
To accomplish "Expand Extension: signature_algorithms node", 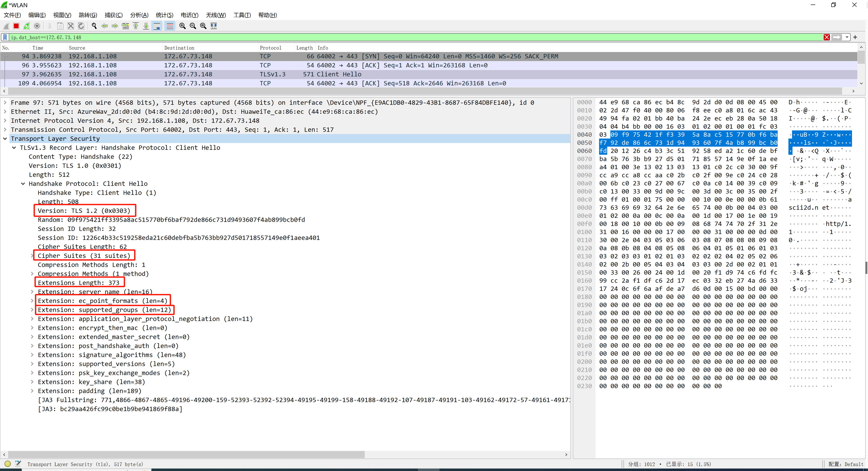I will (32, 355).
